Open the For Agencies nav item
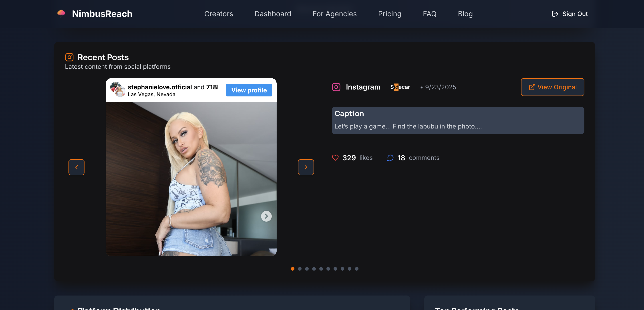This screenshot has height=310, width=644. (334, 14)
